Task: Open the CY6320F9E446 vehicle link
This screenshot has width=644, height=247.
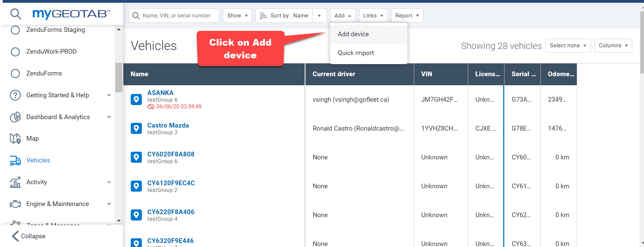Action: coord(170,241)
